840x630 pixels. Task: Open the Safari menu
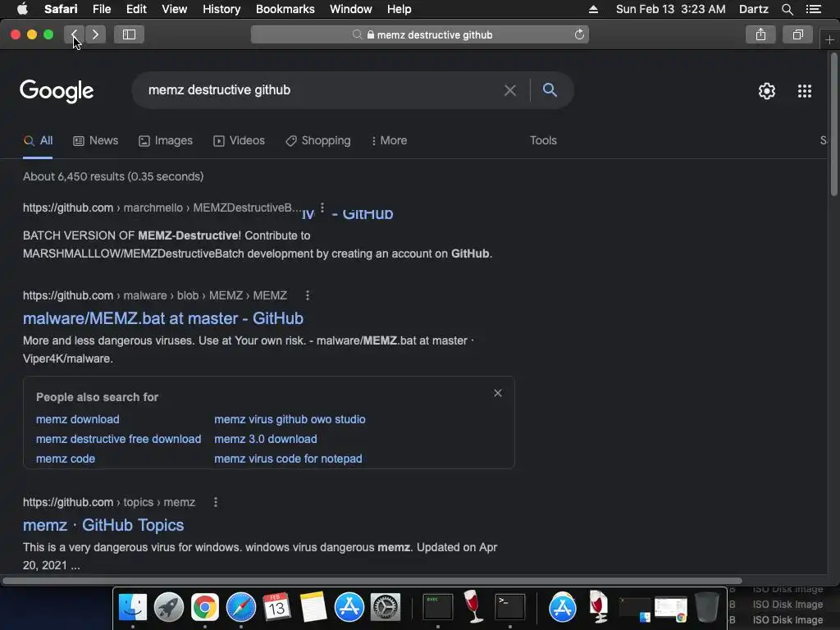click(61, 9)
